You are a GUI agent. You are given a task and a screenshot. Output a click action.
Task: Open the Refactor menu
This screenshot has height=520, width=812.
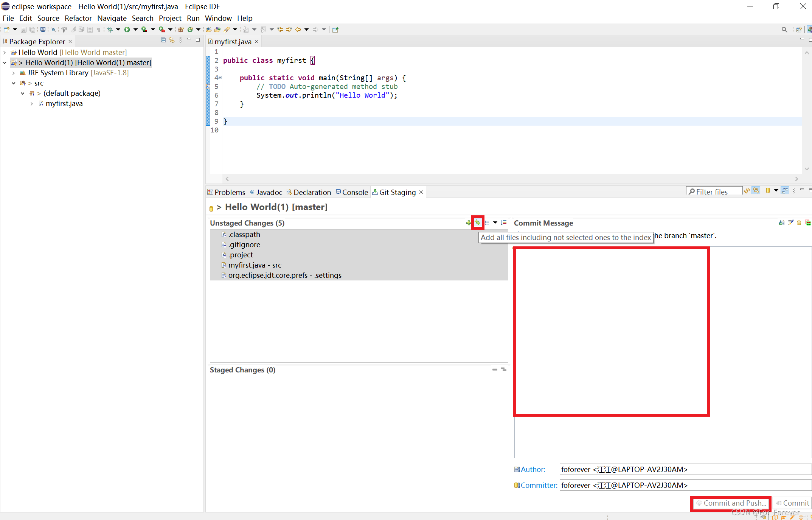pyautogui.click(x=78, y=18)
